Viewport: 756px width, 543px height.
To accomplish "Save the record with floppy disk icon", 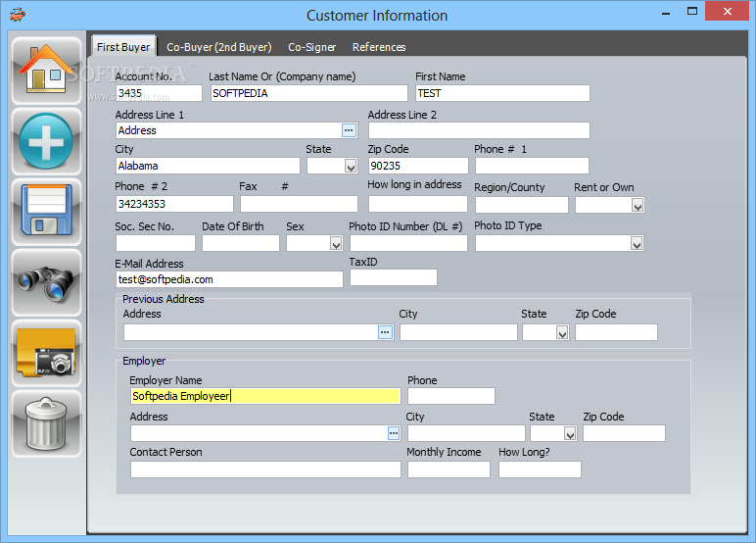I will [x=46, y=212].
